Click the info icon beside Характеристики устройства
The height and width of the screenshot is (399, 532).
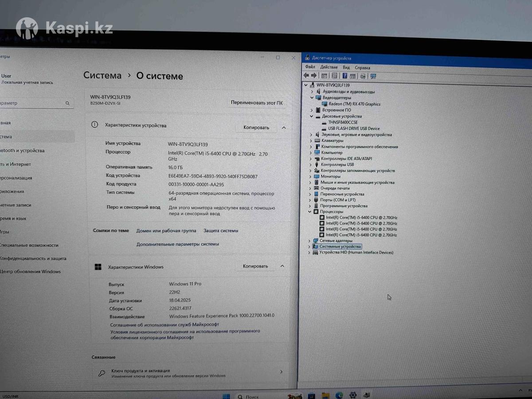pos(94,125)
